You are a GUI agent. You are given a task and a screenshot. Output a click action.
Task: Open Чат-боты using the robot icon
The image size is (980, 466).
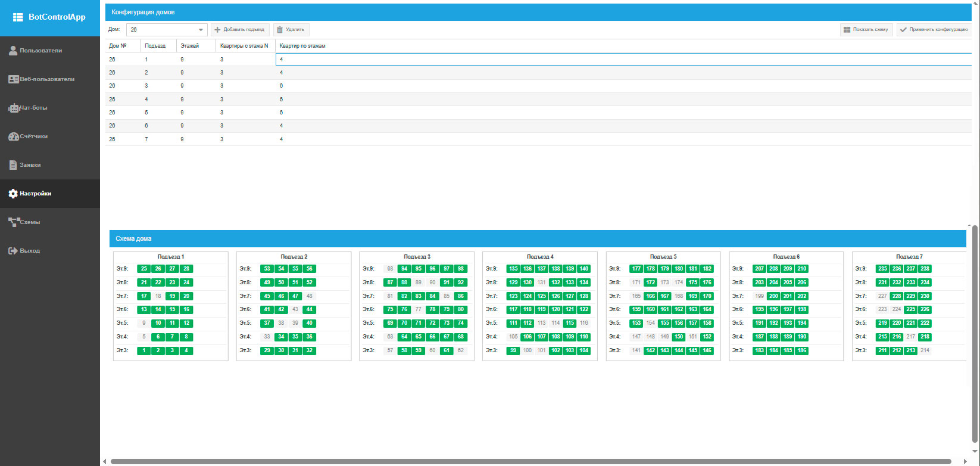[x=14, y=108]
